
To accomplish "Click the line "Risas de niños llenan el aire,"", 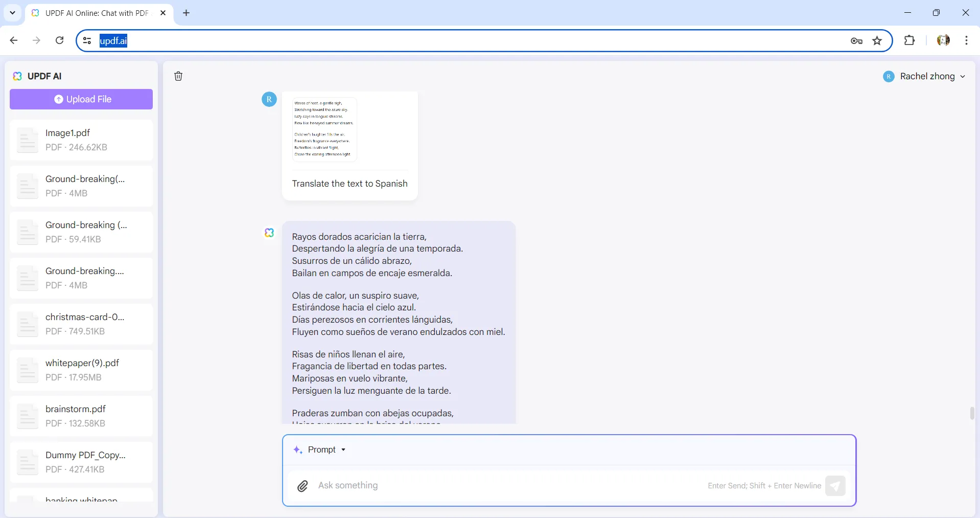I will click(x=348, y=354).
